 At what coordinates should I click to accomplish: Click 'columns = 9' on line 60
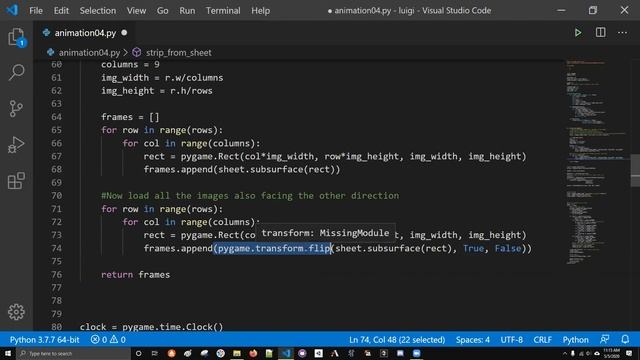coord(130,64)
